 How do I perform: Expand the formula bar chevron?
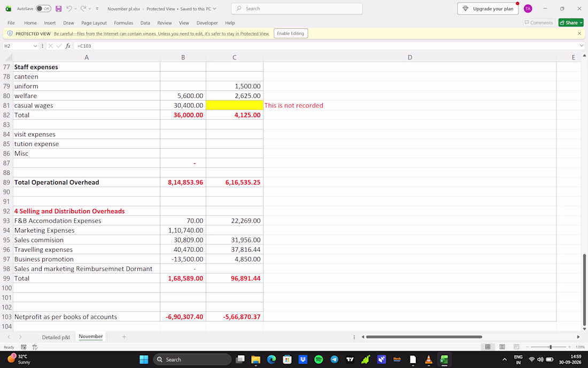coord(582,46)
